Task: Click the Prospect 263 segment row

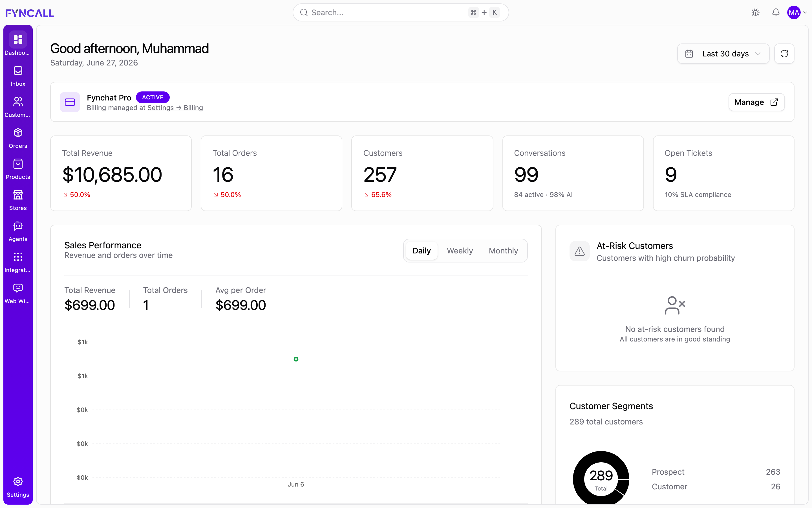Action: [x=716, y=472]
